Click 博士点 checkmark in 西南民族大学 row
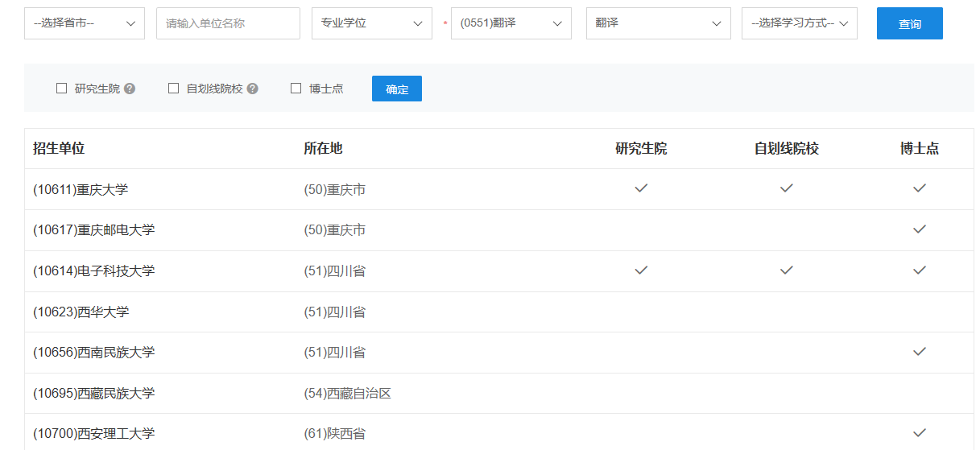Image resolution: width=980 pixels, height=450 pixels. (920, 351)
